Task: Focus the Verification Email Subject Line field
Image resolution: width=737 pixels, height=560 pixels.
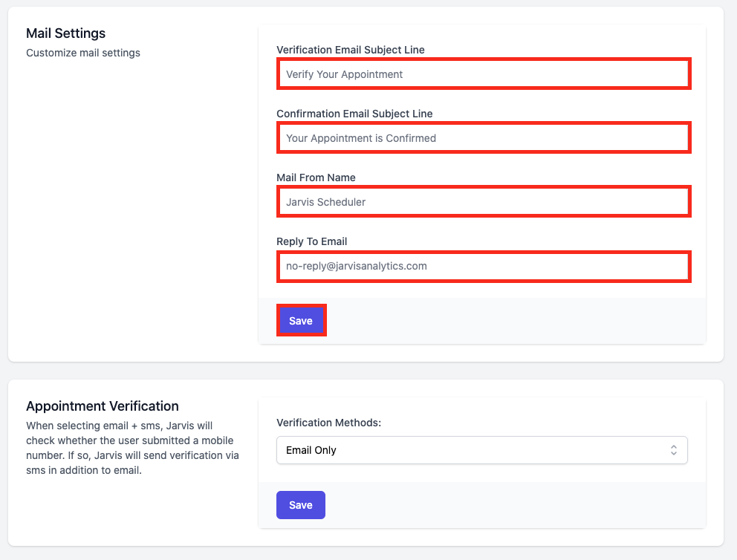Action: tap(484, 74)
